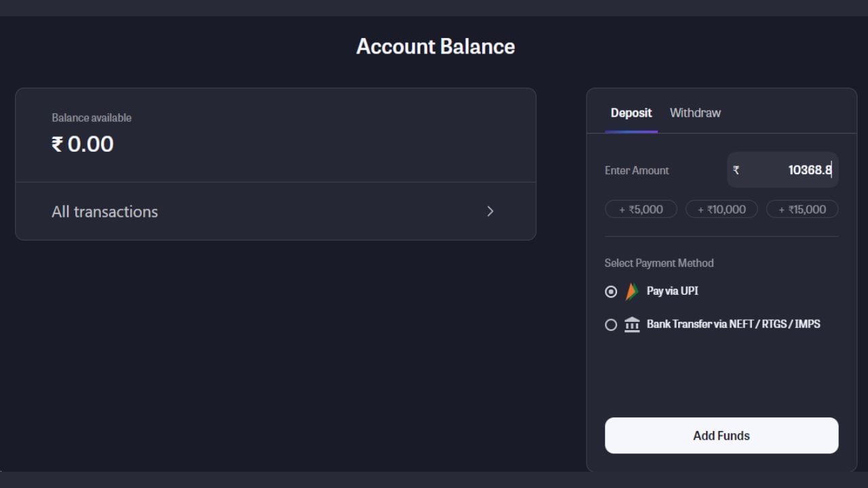This screenshot has width=868, height=488.
Task: Add ₹15,000 quick amount
Action: click(802, 209)
